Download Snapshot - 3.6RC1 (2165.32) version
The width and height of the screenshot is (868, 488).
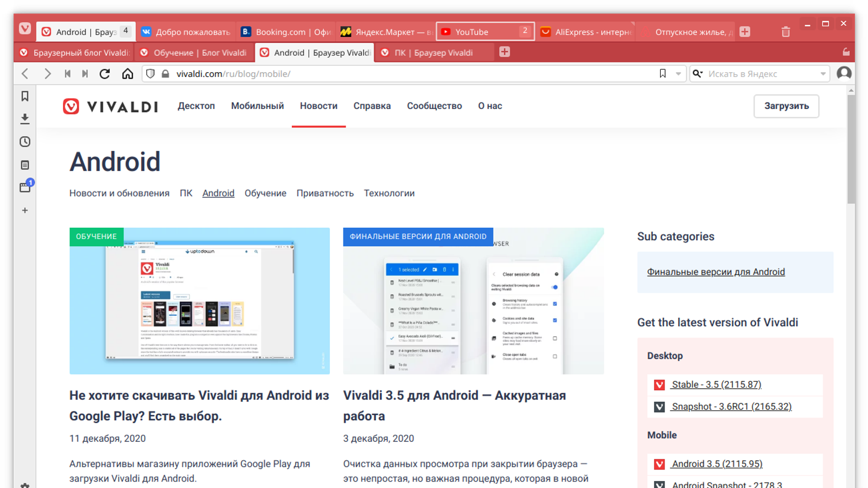click(x=731, y=407)
